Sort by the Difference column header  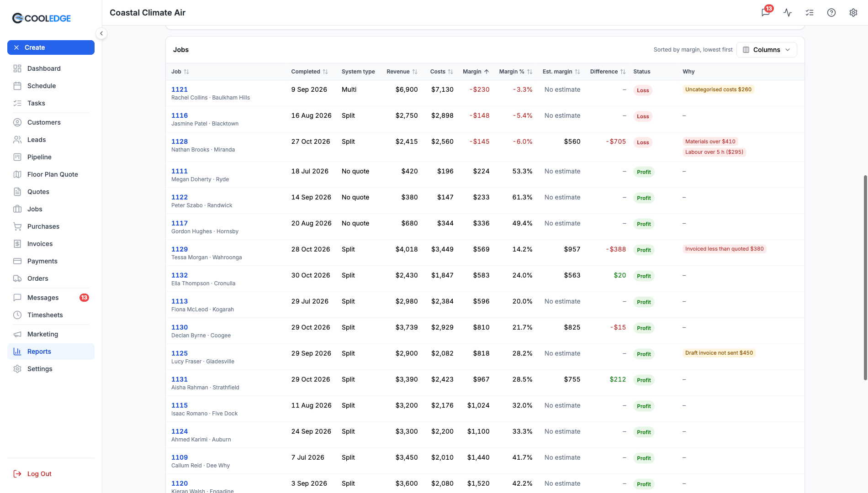608,72
